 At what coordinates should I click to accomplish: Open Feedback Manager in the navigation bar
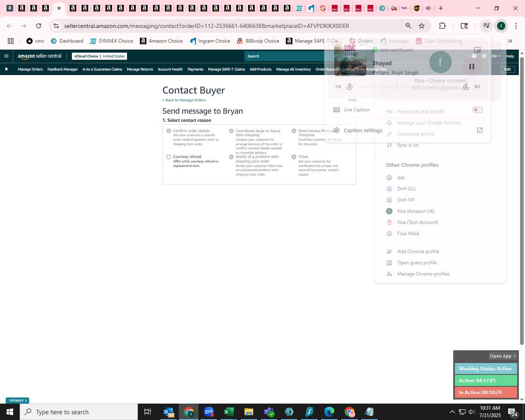[x=62, y=69]
